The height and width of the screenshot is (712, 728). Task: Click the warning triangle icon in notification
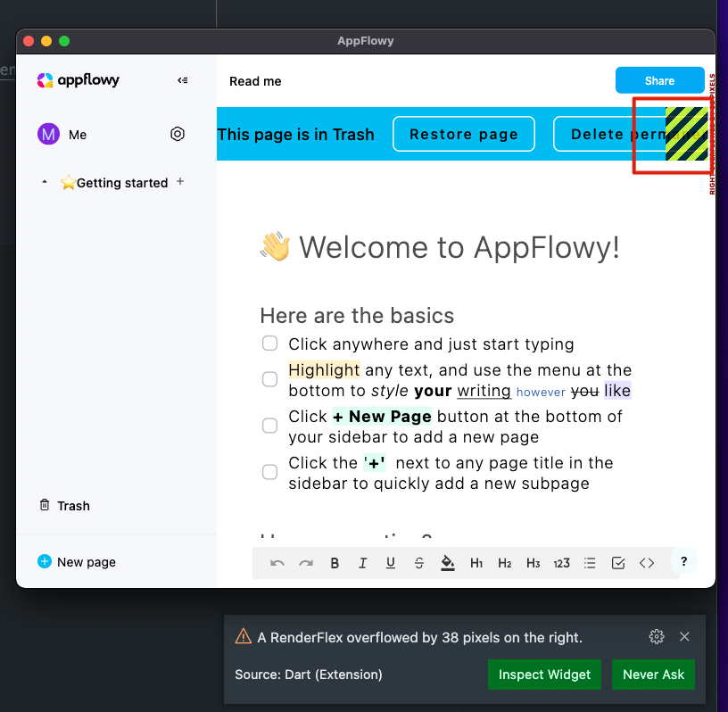(244, 636)
